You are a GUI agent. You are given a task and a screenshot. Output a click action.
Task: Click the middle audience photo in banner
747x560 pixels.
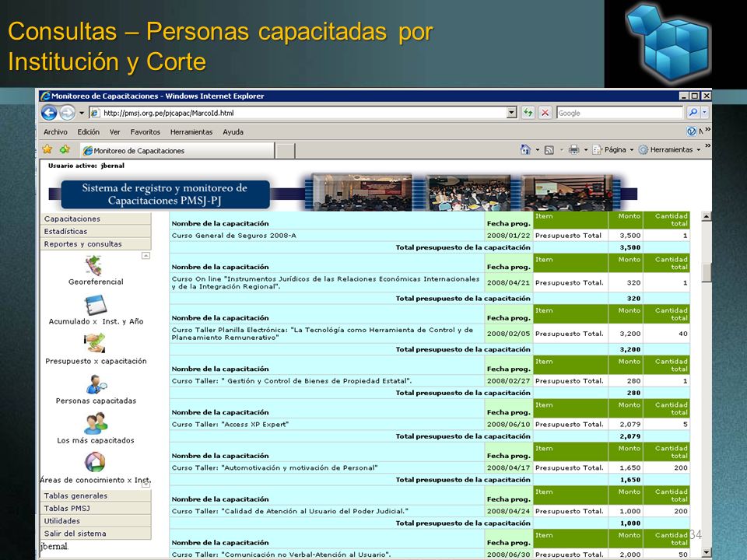coord(468,193)
